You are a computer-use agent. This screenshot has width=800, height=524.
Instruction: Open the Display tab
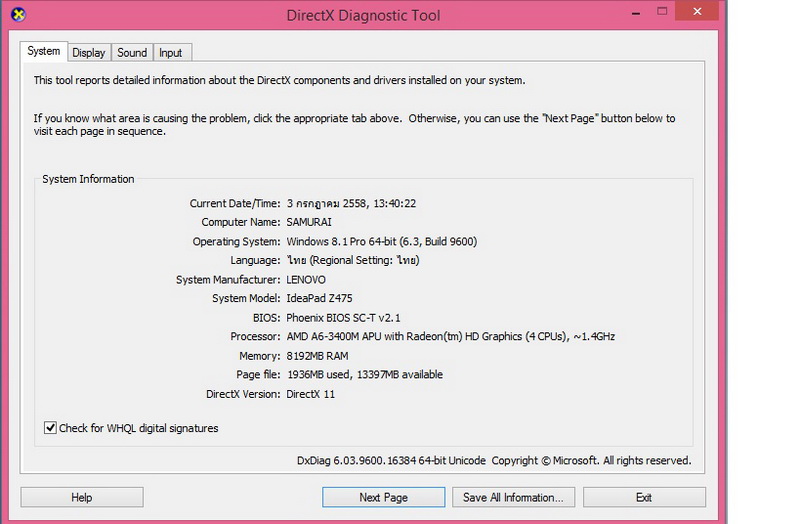(x=89, y=53)
